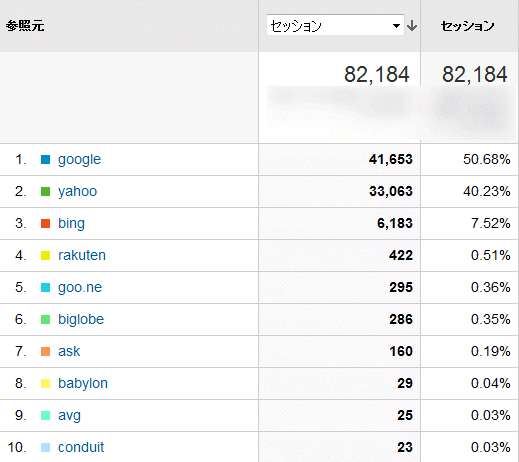Screen dimensions: 519x462
Task: Click the 0.04% percentage cell
Action: pos(491,384)
